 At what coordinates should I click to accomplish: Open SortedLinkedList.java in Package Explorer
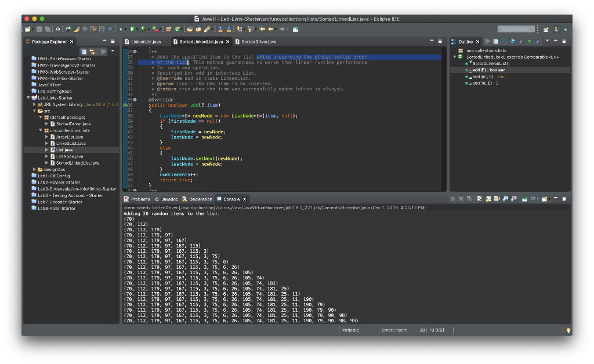(78, 163)
